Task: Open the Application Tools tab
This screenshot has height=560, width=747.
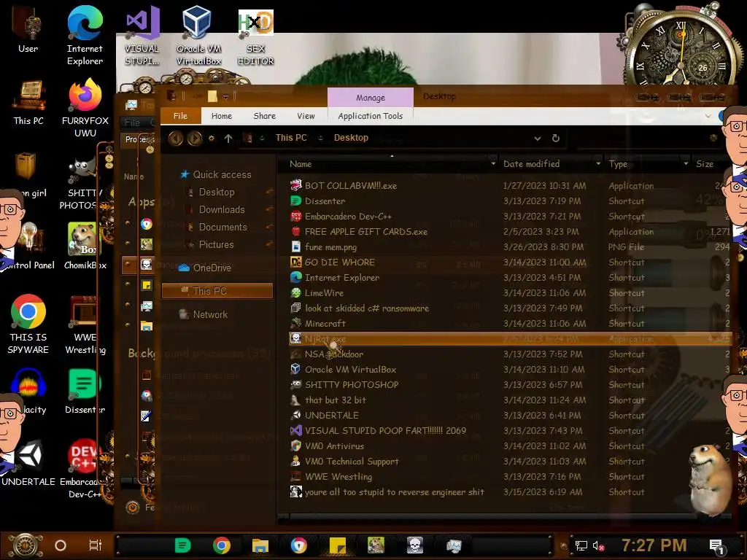Action: coord(370,116)
